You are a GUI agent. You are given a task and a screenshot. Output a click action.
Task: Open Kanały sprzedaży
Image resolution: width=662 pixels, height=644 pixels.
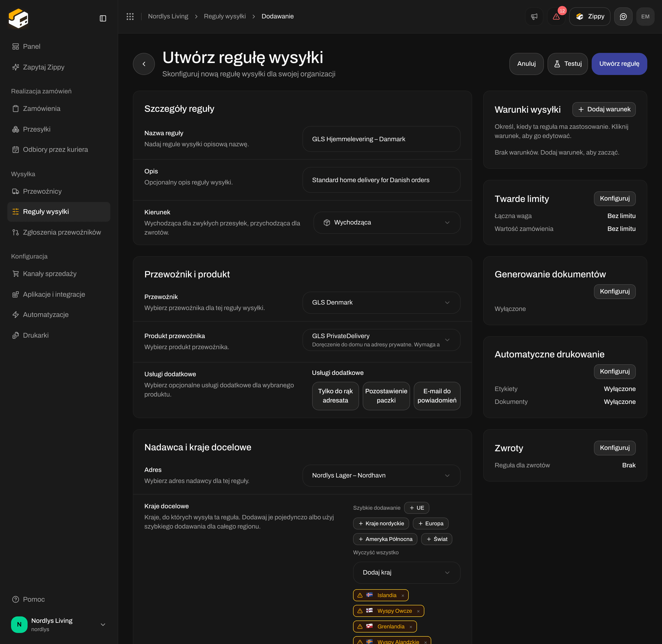point(59,274)
